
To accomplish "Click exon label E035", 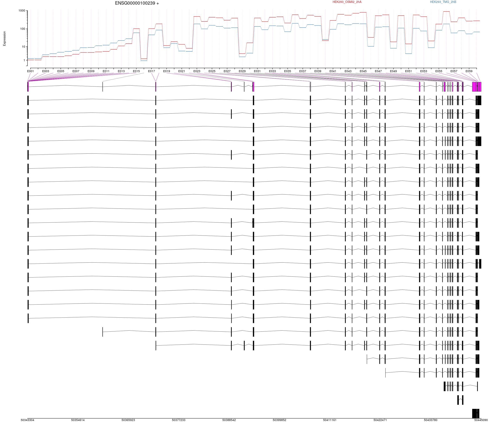I will [x=287, y=71].
